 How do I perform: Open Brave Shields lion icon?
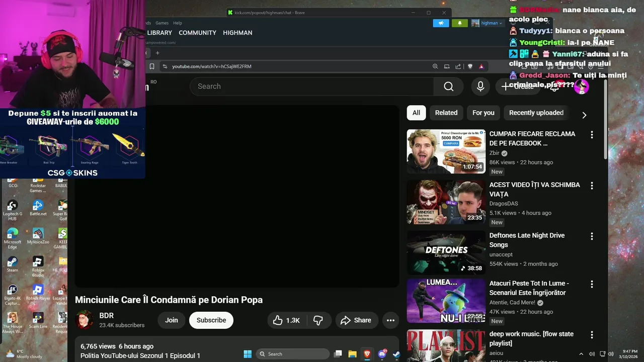470,66
